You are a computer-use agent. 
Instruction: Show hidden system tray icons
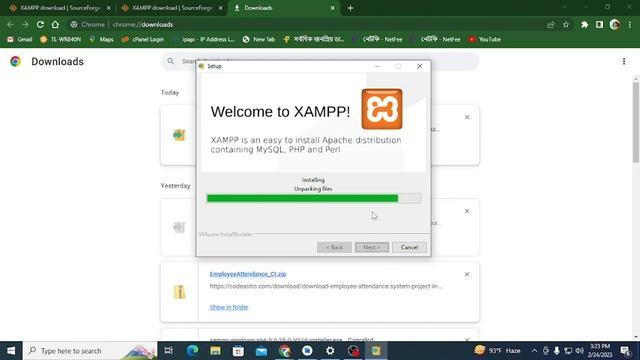click(x=534, y=351)
